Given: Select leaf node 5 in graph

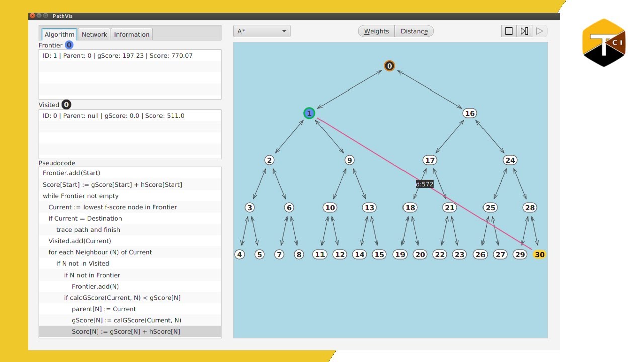Looking at the screenshot, I should point(259,255).
